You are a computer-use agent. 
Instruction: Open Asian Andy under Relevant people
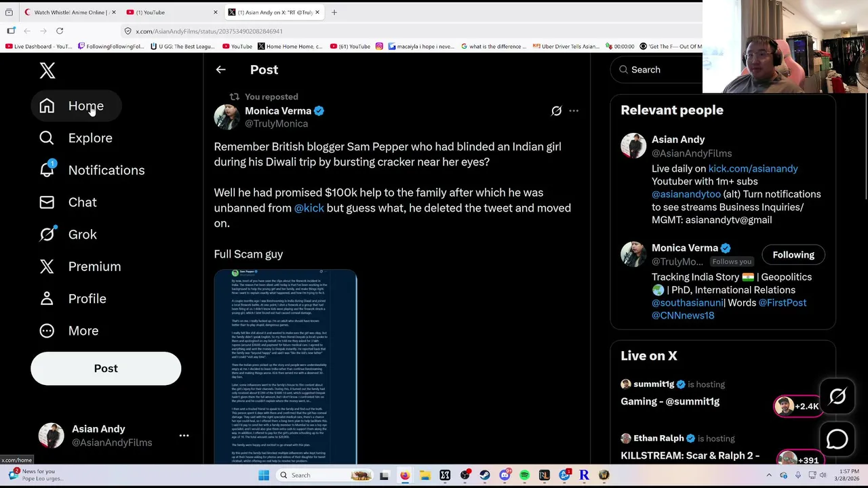click(678, 140)
